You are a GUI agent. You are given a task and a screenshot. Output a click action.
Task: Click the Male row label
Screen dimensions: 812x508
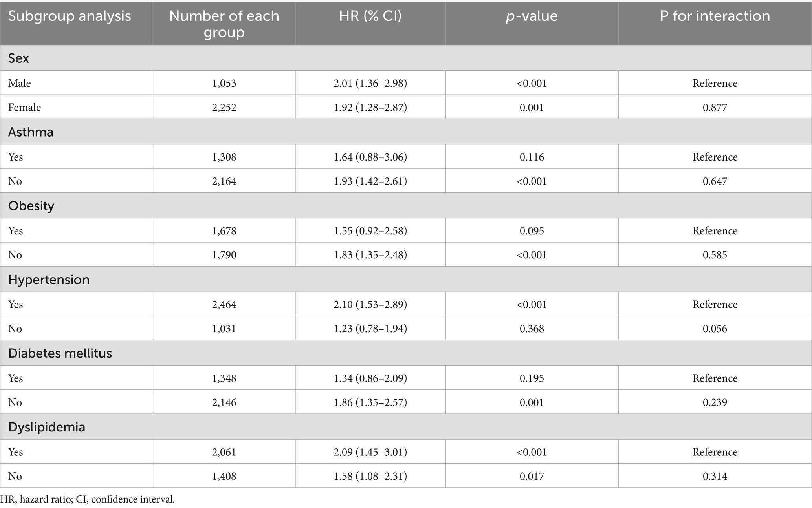(20, 83)
